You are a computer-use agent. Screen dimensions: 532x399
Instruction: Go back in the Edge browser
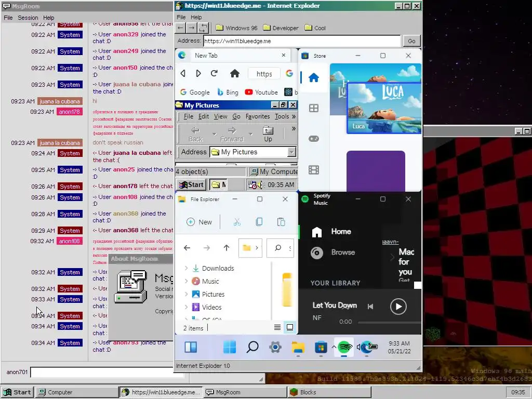tap(183, 73)
